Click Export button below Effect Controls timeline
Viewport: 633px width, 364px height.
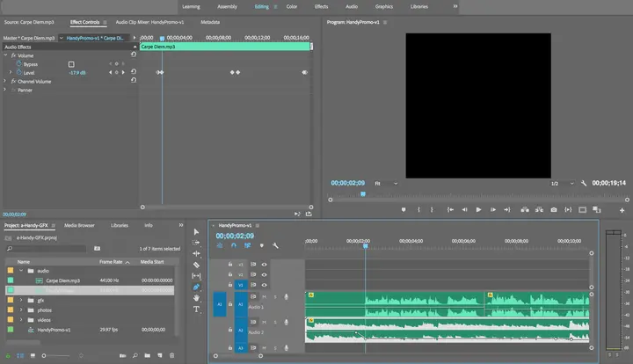tap(309, 214)
